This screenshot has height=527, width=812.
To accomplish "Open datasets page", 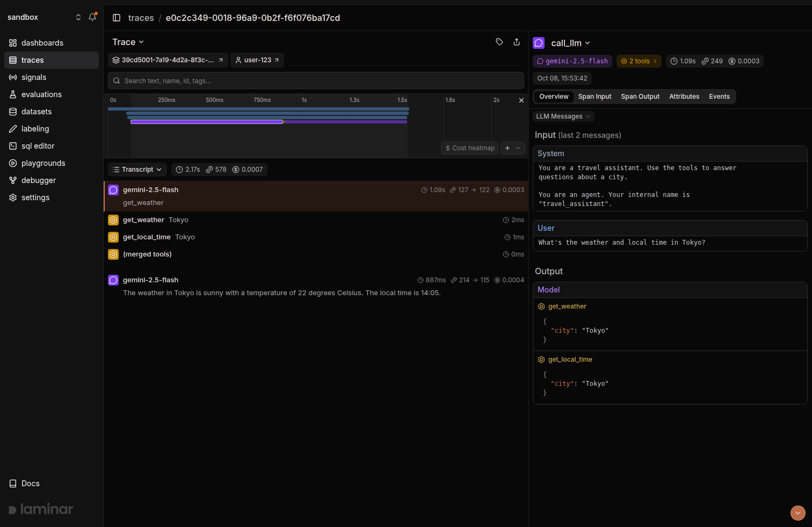I will (x=52, y=112).
